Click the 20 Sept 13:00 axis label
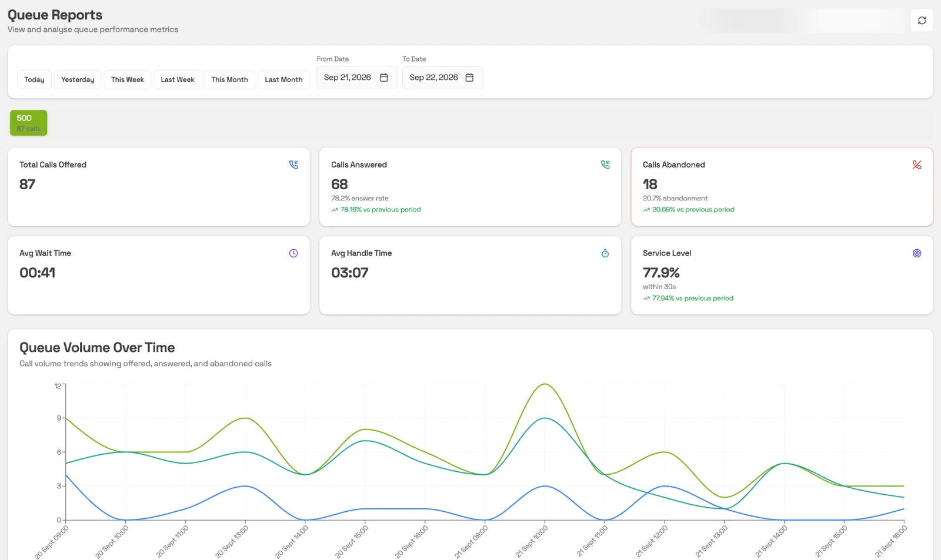The image size is (941, 560). tap(232, 541)
